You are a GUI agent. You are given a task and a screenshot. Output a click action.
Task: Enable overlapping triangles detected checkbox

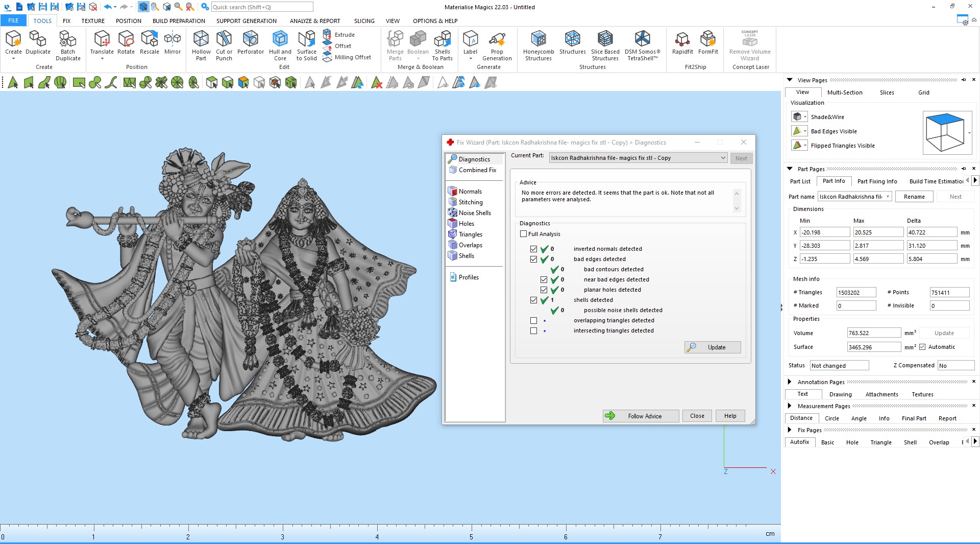tap(533, 321)
